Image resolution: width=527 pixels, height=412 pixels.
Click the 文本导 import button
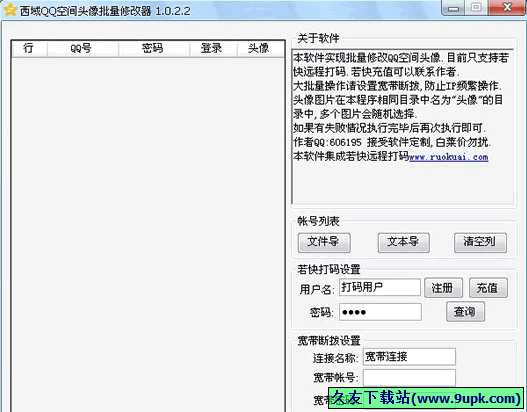click(404, 242)
